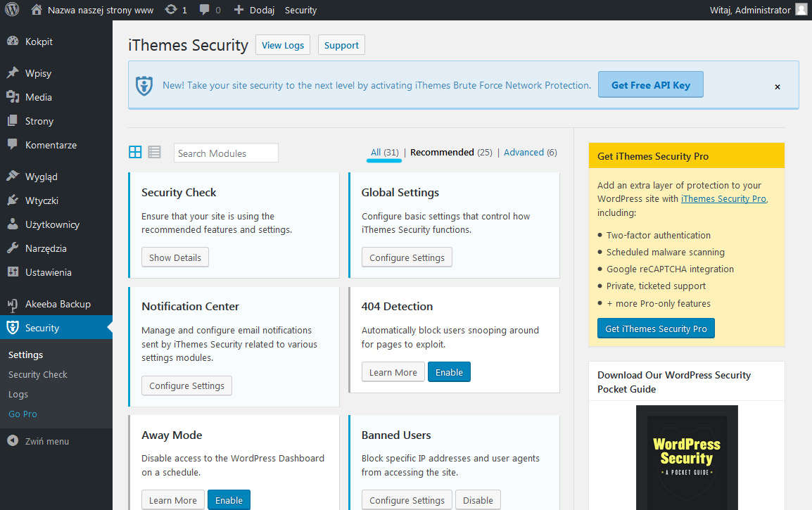
Task: Configure Settings for Notification Center
Action: click(x=186, y=385)
